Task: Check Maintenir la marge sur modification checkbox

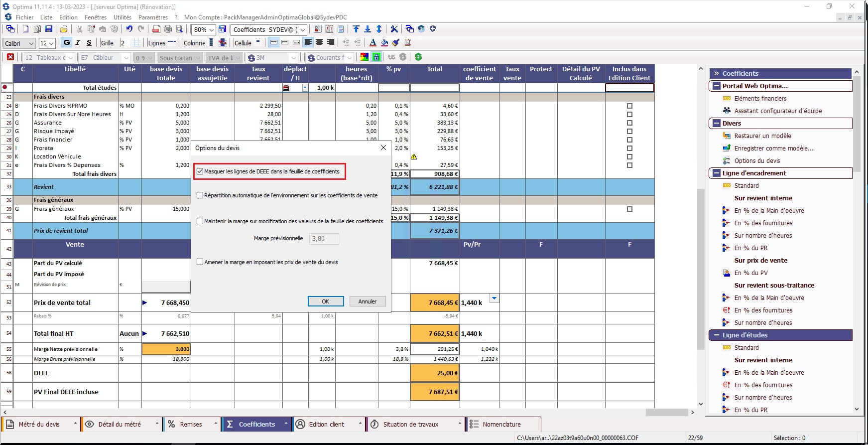Action: point(200,221)
